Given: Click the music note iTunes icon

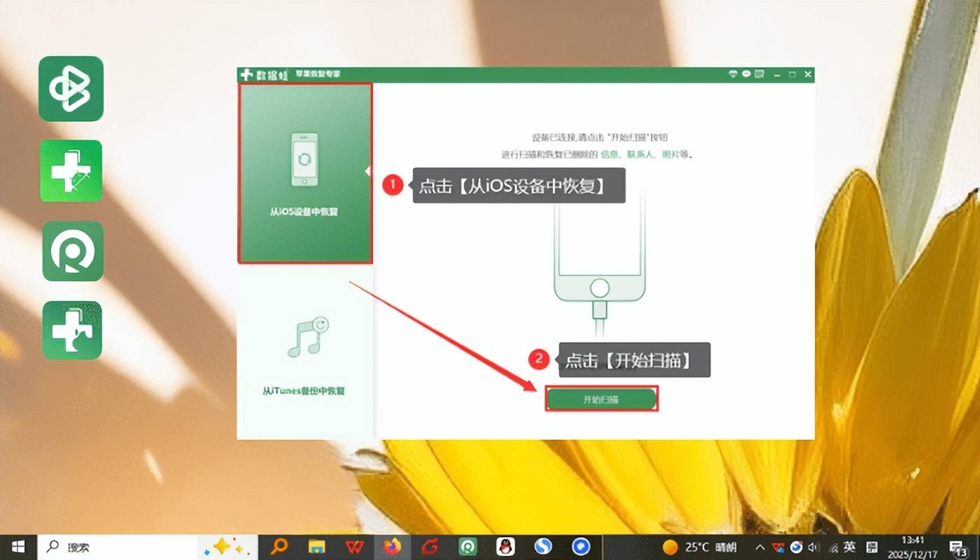Looking at the screenshot, I should point(308,337).
